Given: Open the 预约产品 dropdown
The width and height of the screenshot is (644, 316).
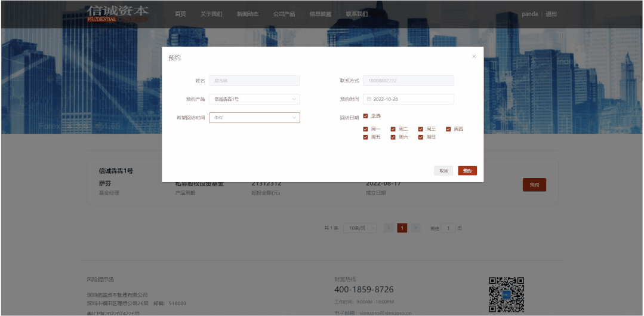Looking at the screenshot, I should [x=255, y=99].
